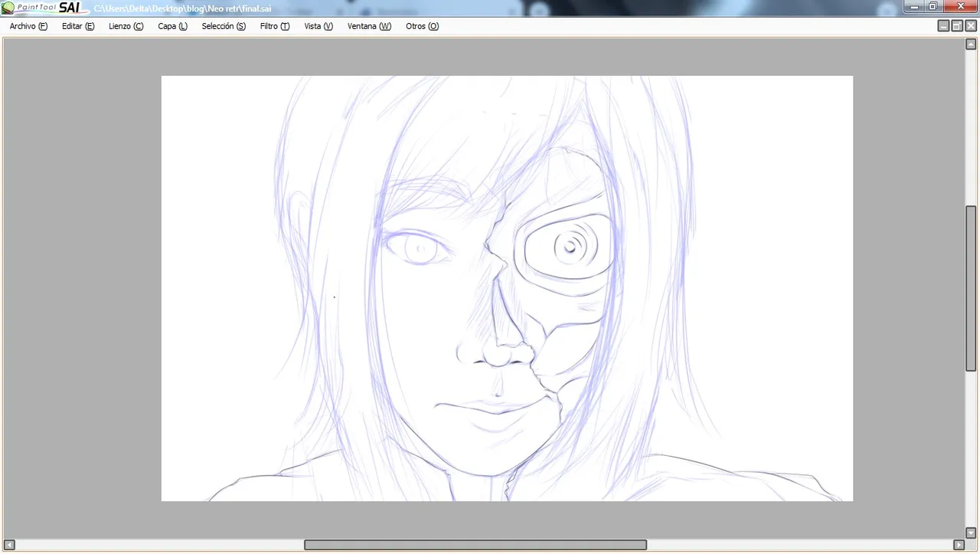
Task: Click the vertical scrollbar down arrow
Action: point(971,533)
